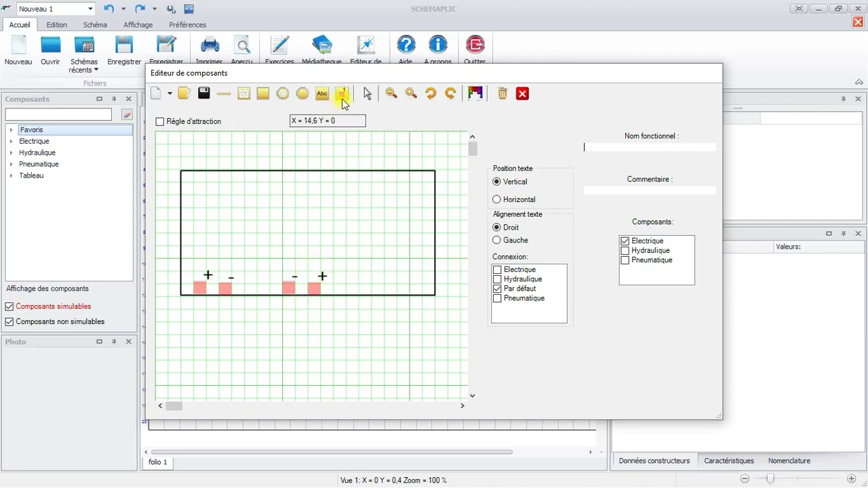Screen dimensions: 868x488
Task: Rotate the component counterclockwise
Action: pyautogui.click(x=431, y=94)
